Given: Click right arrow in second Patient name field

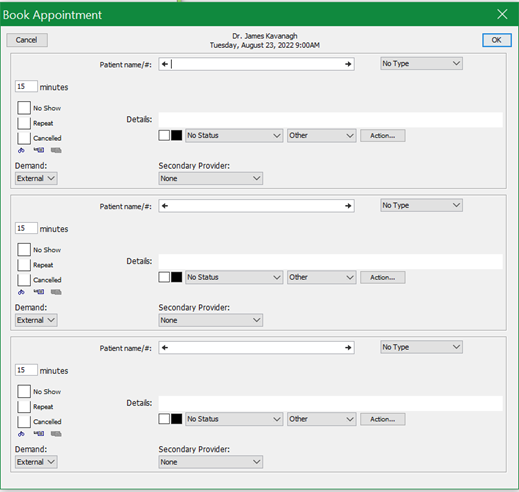Looking at the screenshot, I should (348, 206).
